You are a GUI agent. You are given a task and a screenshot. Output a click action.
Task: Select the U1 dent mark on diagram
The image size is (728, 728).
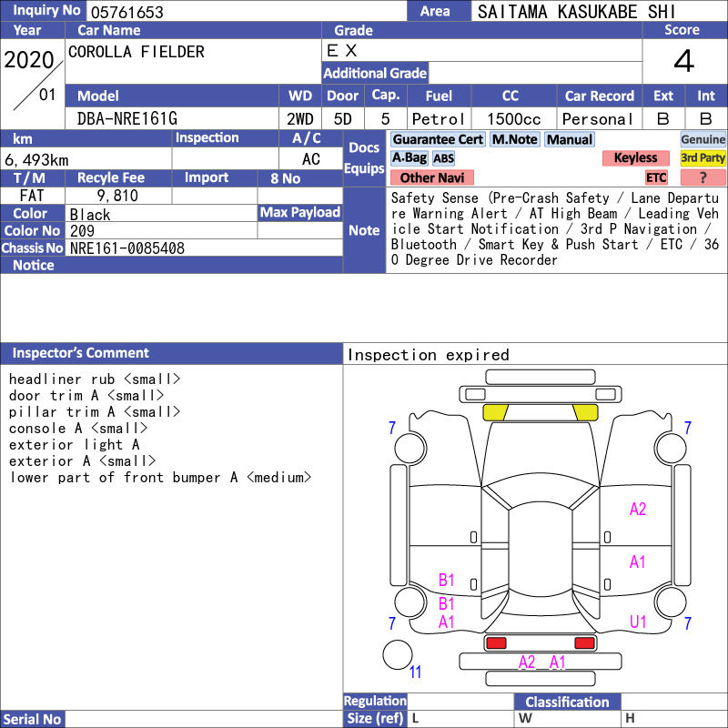pyautogui.click(x=638, y=622)
